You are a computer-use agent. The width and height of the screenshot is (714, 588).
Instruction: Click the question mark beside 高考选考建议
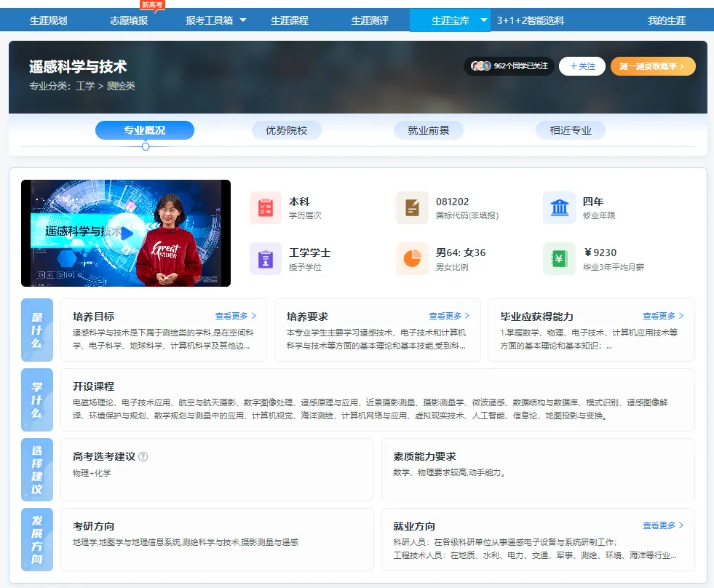click(x=143, y=456)
